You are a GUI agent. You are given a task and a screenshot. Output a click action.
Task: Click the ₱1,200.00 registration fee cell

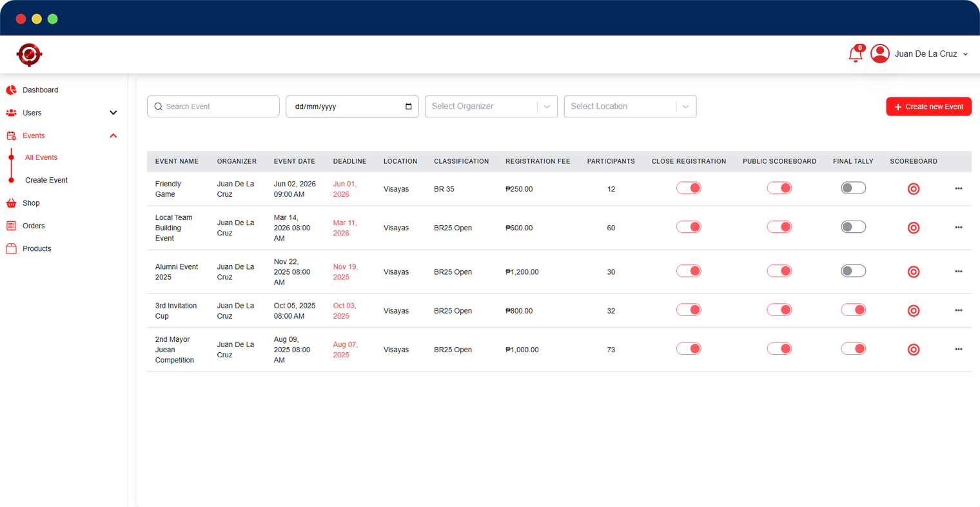tap(522, 272)
